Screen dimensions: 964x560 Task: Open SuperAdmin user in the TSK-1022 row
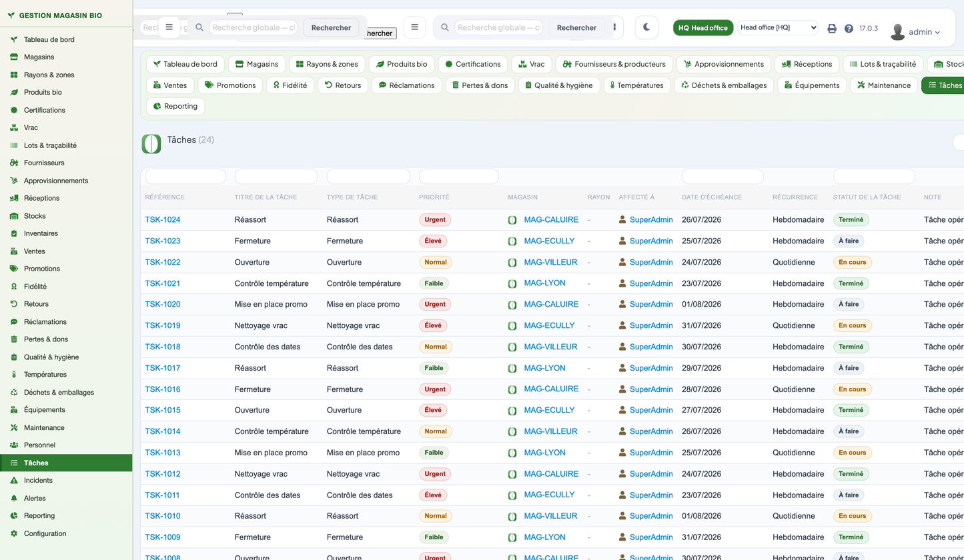(x=651, y=262)
